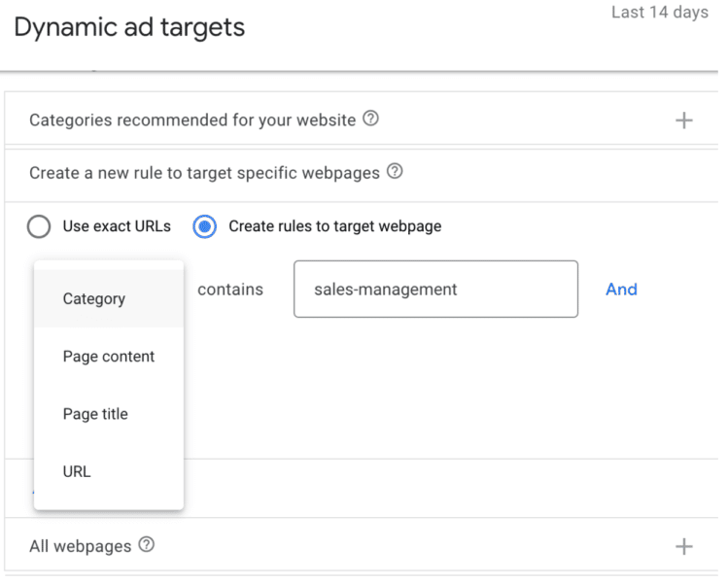This screenshot has width=728, height=583.
Task: Click help icon beside Create a new rule
Action: (395, 172)
